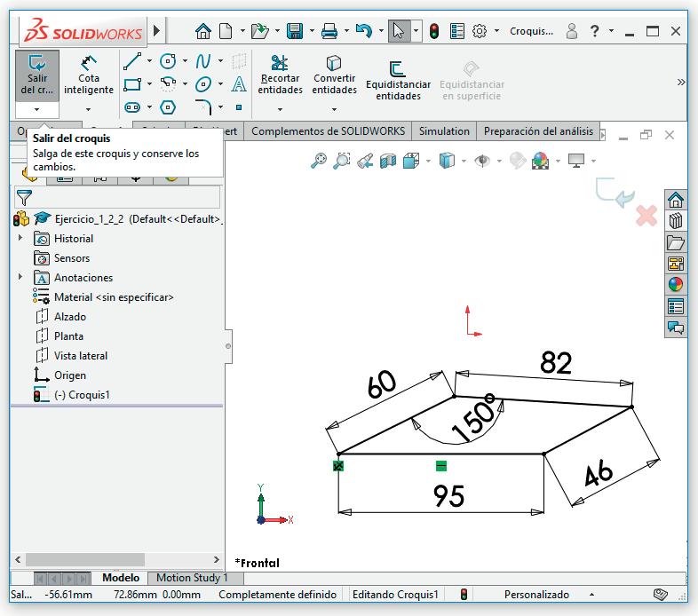The width and height of the screenshot is (698, 616).
Task: Expand the Historial tree node
Action: (20, 238)
